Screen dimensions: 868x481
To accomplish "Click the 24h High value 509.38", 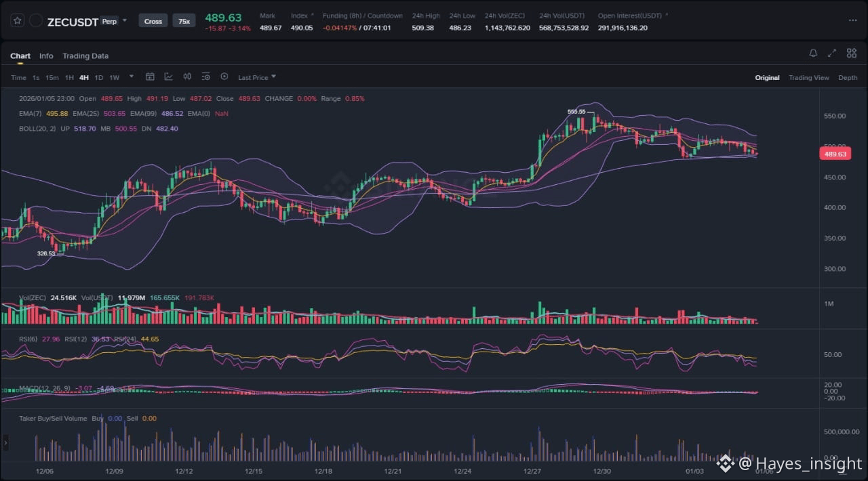I will click(x=422, y=28).
